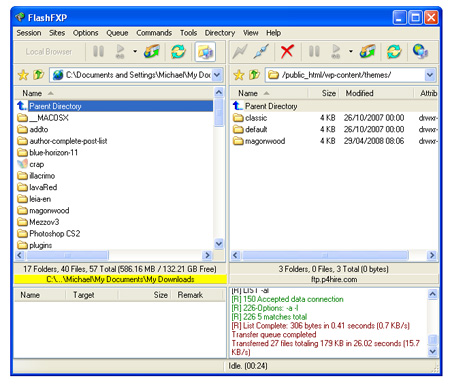Click the right pane up-folder icon
The height and width of the screenshot is (385, 450).
click(x=254, y=75)
